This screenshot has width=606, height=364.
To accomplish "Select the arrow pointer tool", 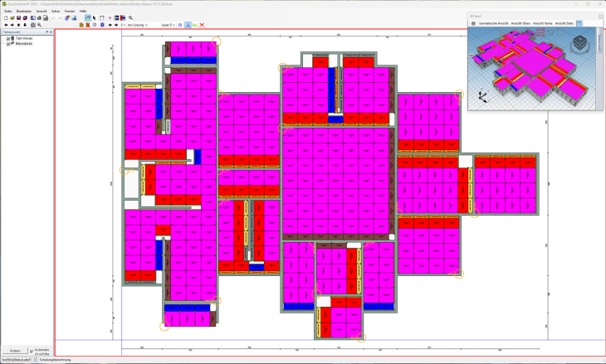I will pyautogui.click(x=94, y=17).
